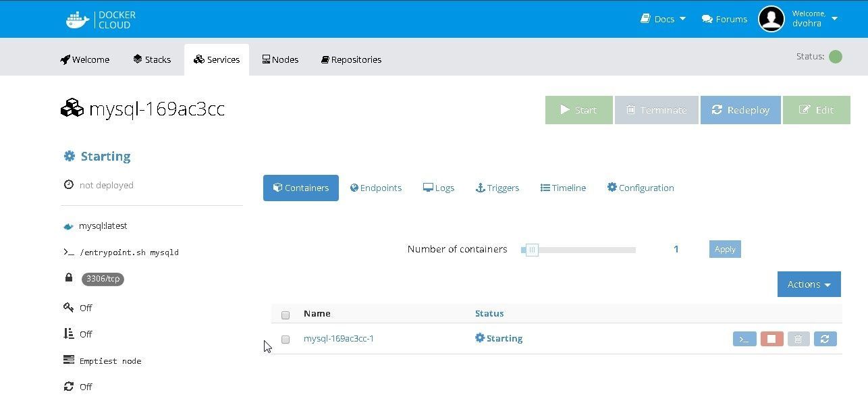Screen dimensions: 868x405
Task: Click the Edit service button
Action: [817, 110]
